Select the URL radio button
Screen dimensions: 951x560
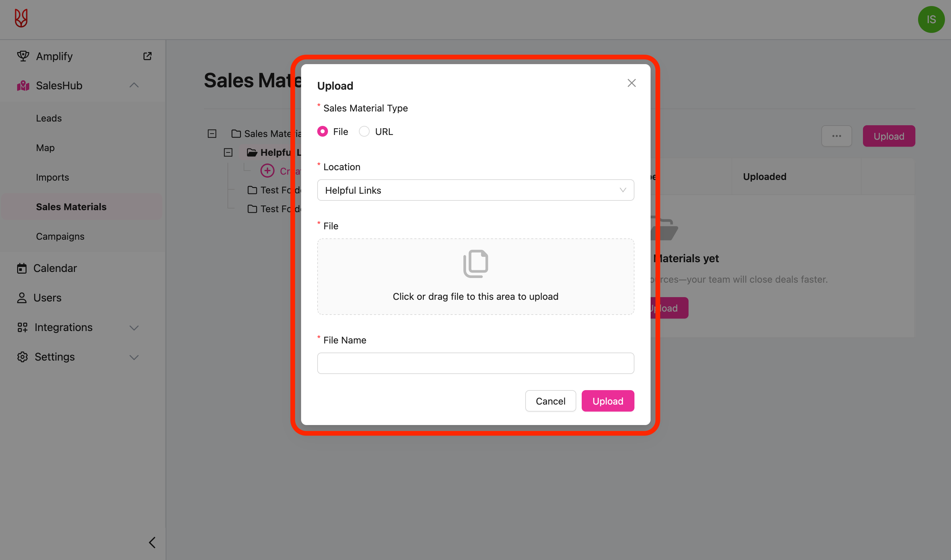364,131
